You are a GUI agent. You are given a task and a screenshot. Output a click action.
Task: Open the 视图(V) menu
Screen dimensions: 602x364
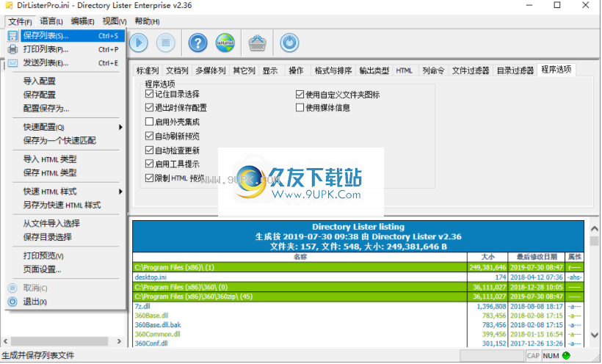click(x=114, y=21)
